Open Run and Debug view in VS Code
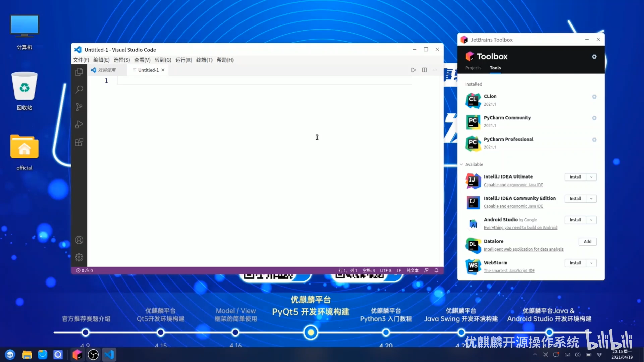 point(79,124)
